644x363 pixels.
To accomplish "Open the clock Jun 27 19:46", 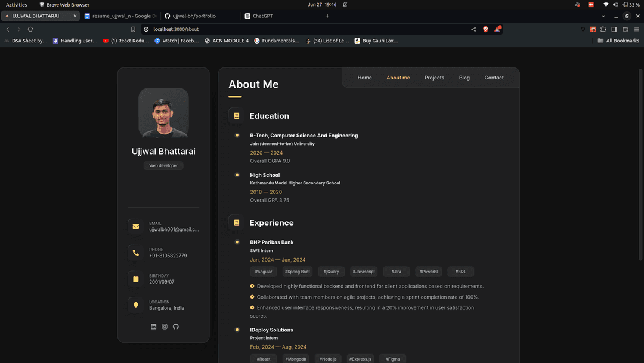I will tap(322, 5).
